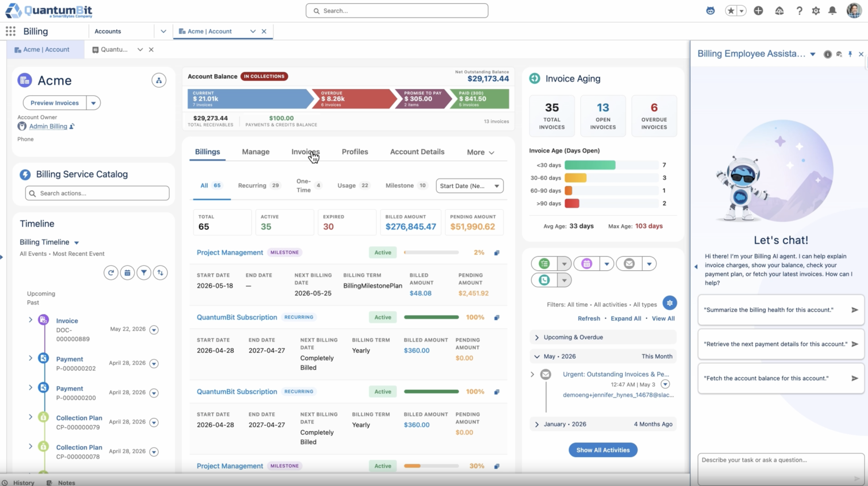Open the Billing Timeline dropdown arrow
This screenshot has height=486, width=868.
click(x=77, y=243)
